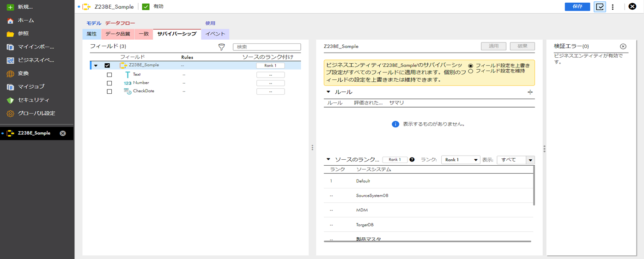The width and height of the screenshot is (644, 259).
Task: Open My Import (マイインポー) sidebar item
Action: (x=37, y=47)
